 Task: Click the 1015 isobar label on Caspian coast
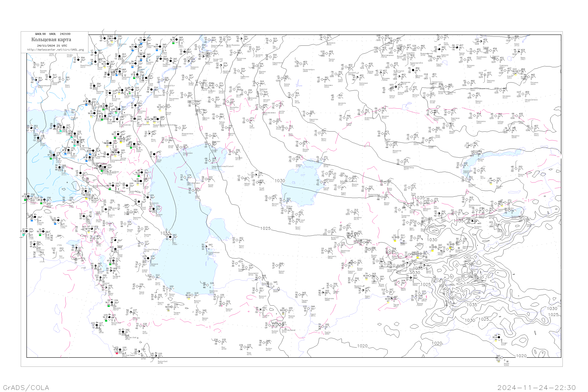click(x=165, y=233)
